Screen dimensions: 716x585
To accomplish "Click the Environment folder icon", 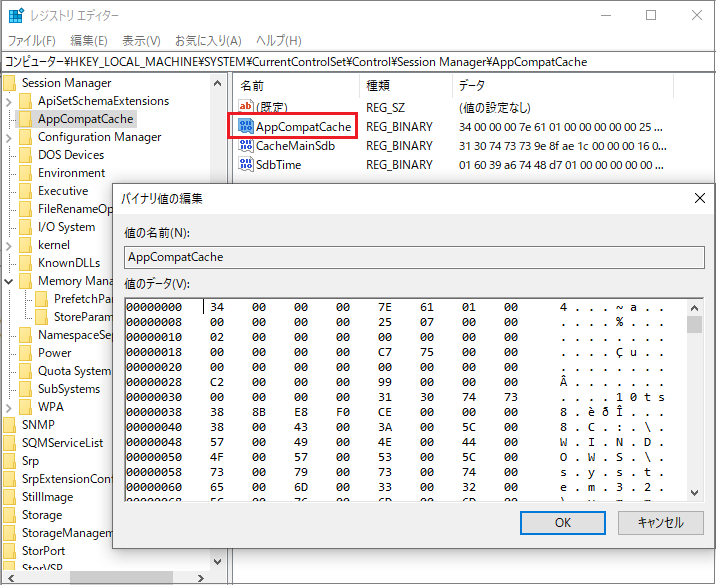I will tap(26, 173).
